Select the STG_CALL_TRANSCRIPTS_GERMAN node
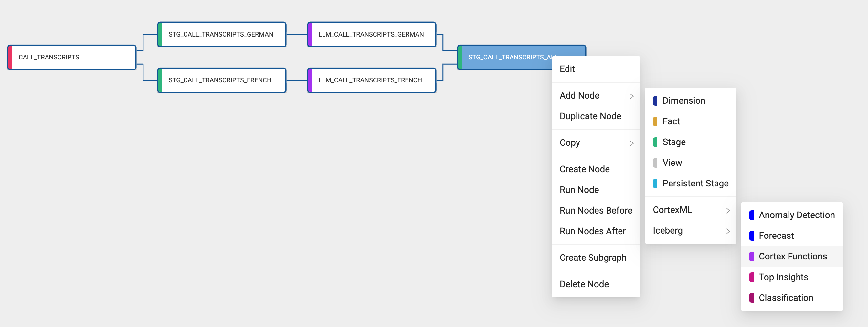Image resolution: width=868 pixels, height=327 pixels. click(222, 34)
